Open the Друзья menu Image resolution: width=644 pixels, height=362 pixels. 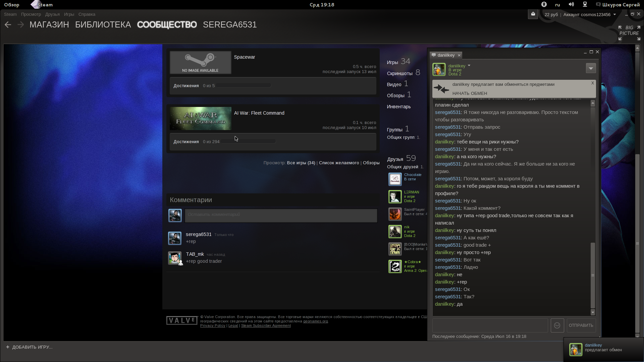click(52, 14)
